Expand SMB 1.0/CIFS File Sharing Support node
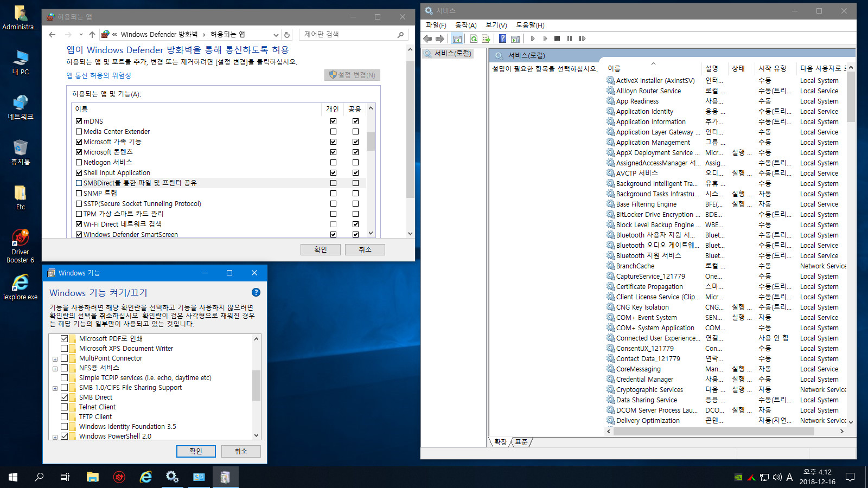 pos(55,388)
